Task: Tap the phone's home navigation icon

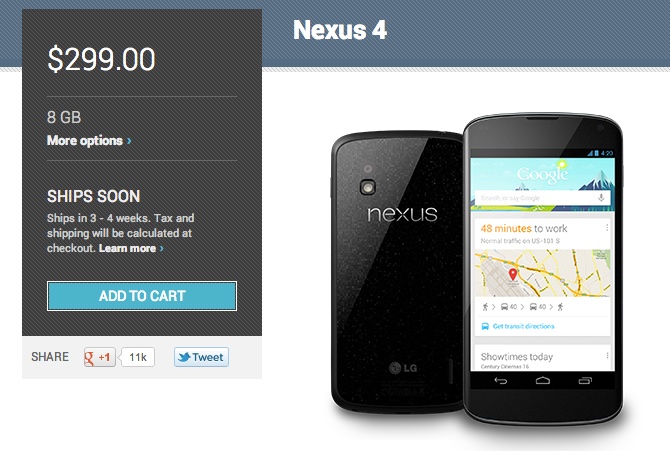Action: click(543, 380)
